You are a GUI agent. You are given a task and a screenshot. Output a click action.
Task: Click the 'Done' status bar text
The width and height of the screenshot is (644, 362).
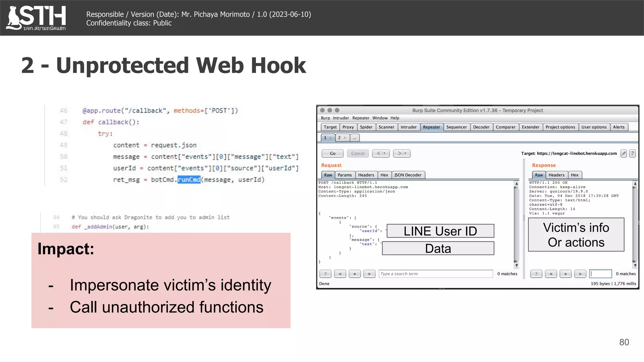324,283
